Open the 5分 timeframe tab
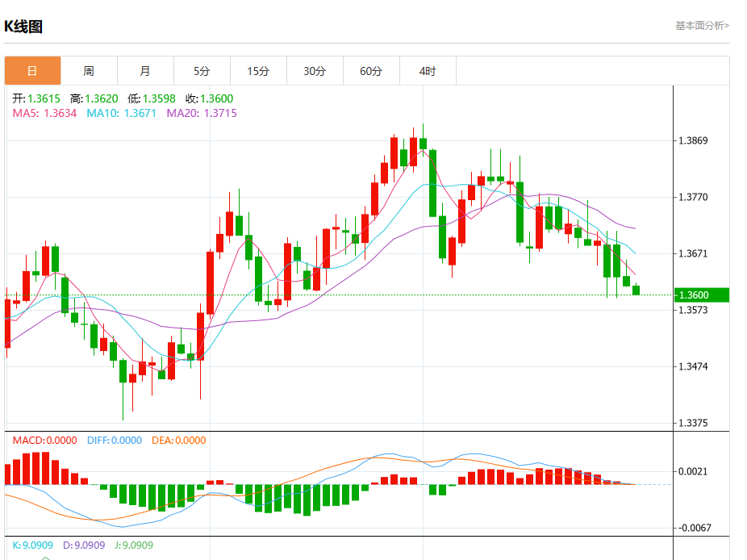Image resolution: width=747 pixels, height=560 pixels. coord(202,71)
